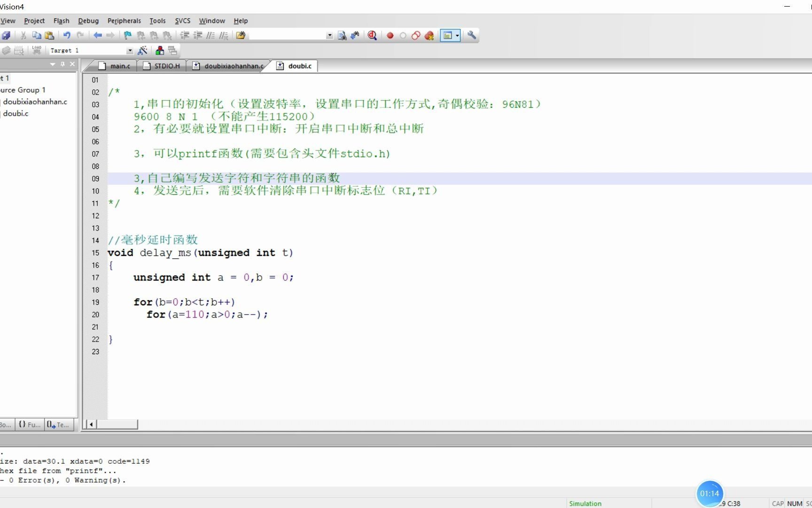Click the find text input field

pyautogui.click(x=288, y=35)
